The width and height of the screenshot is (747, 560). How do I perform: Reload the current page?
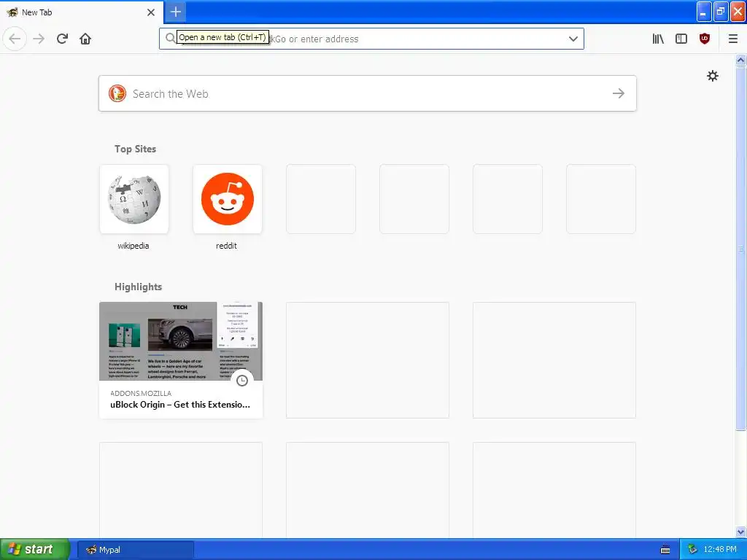coord(62,39)
